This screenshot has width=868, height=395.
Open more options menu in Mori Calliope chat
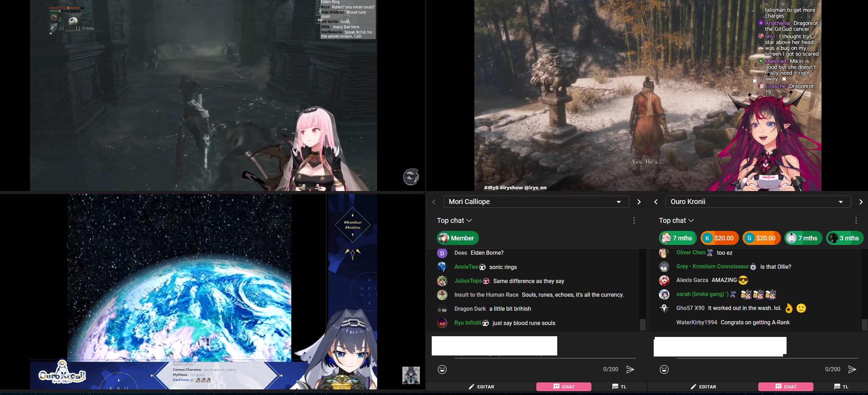[634, 220]
